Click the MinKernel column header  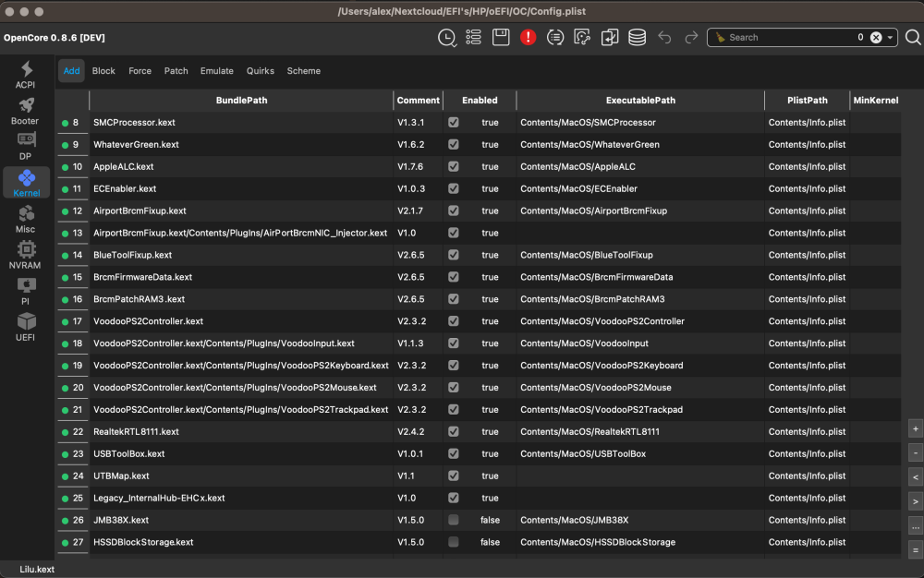click(x=875, y=100)
